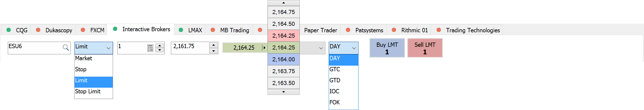Expand the Limit order type dropdown
Viewport: 644px width, 110px height.
(108, 48)
